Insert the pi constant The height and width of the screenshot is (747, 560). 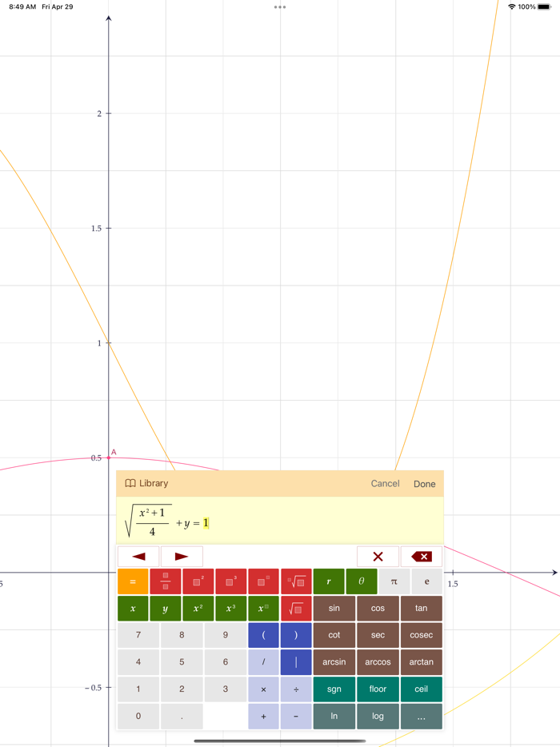point(394,581)
